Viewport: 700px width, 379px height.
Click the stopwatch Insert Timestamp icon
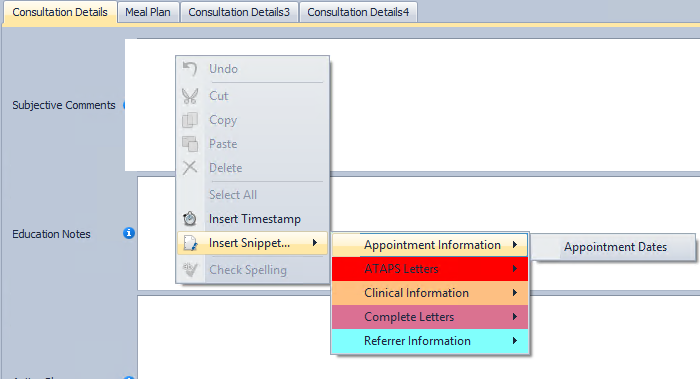coord(190,219)
